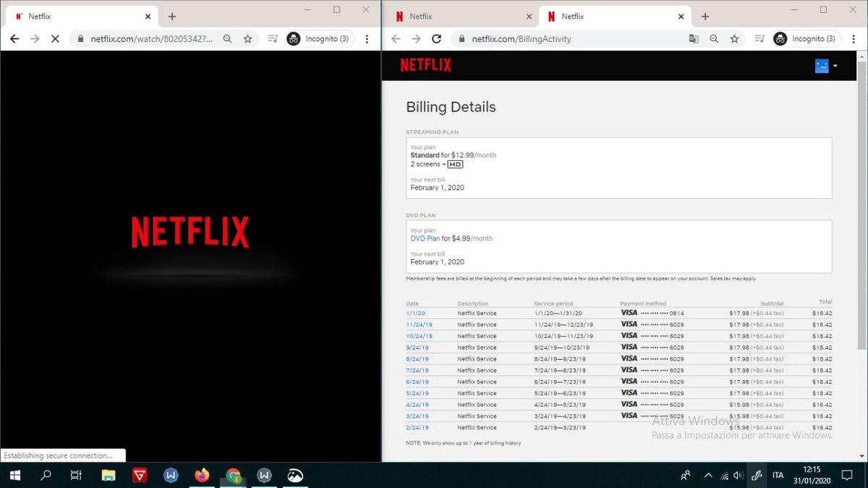This screenshot has width=868, height=488.
Task: Open the blue W taskbar app
Action: [171, 476]
